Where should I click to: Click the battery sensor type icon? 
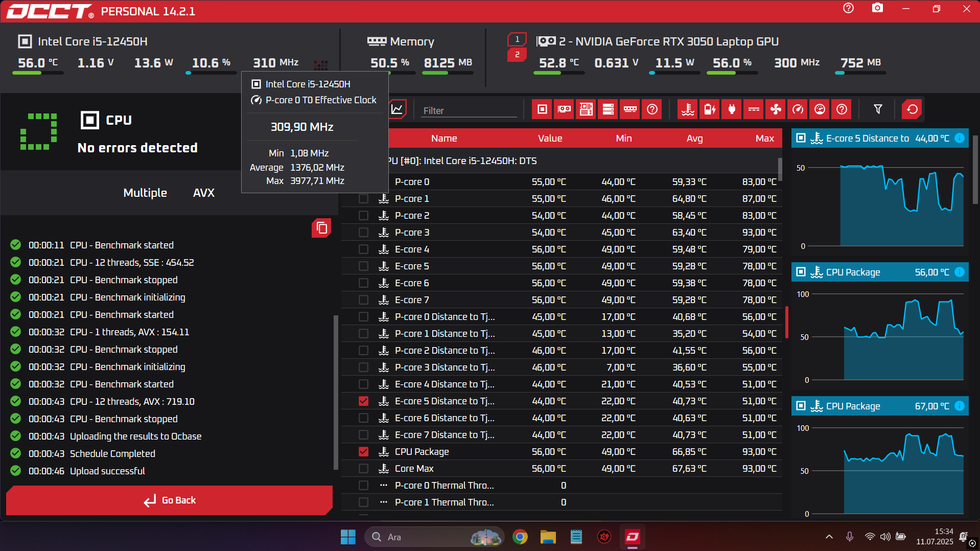pos(710,109)
